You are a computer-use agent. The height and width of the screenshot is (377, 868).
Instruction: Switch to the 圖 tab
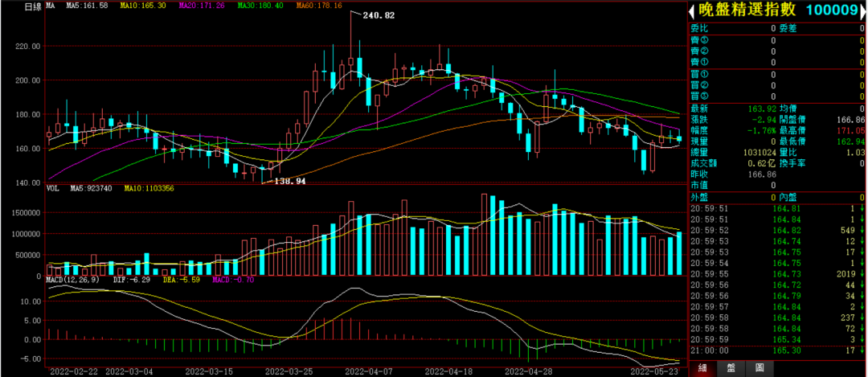tap(759, 368)
